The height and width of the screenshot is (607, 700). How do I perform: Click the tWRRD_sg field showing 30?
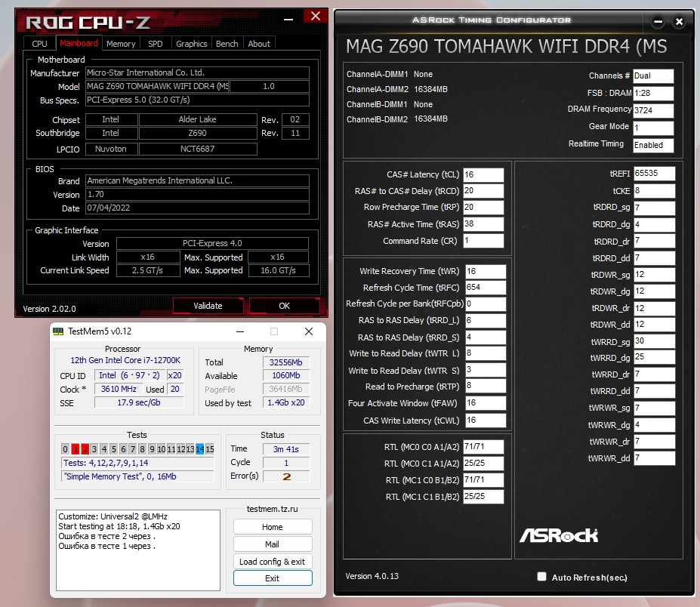coord(654,341)
